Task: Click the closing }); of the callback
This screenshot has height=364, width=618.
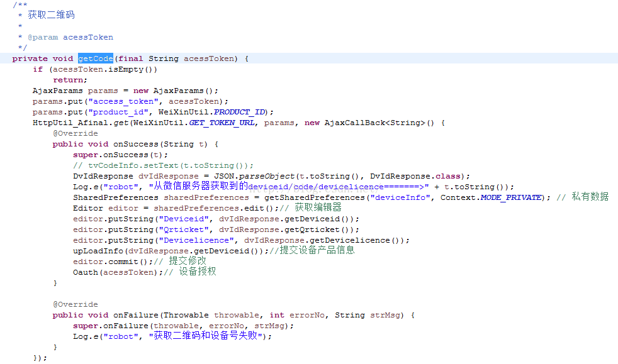Action: click(x=40, y=358)
